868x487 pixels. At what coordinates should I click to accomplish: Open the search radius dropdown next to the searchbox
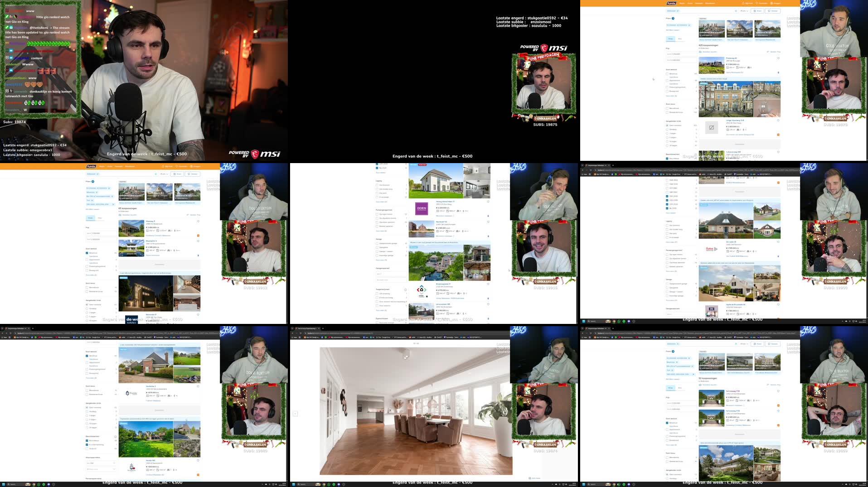[744, 11]
